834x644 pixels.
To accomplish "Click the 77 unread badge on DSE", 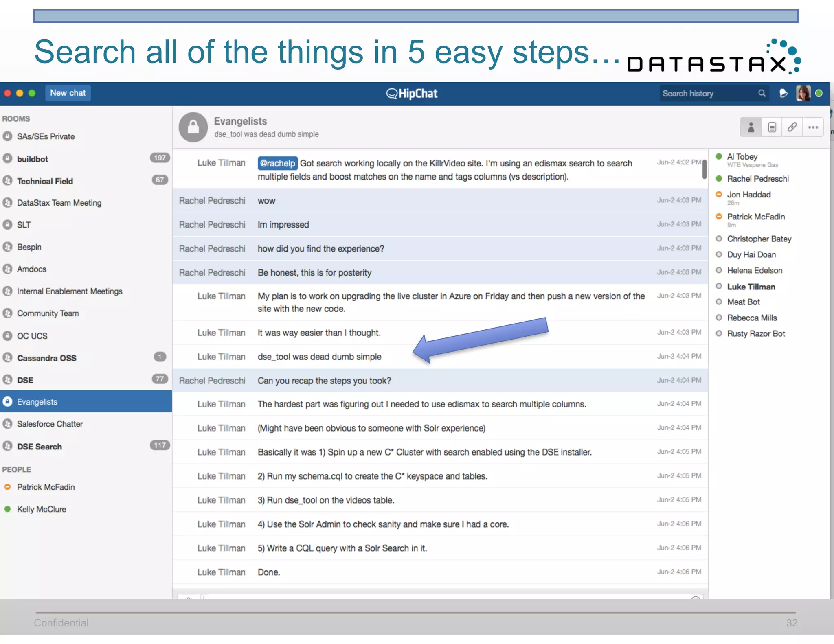I will 160,379.
